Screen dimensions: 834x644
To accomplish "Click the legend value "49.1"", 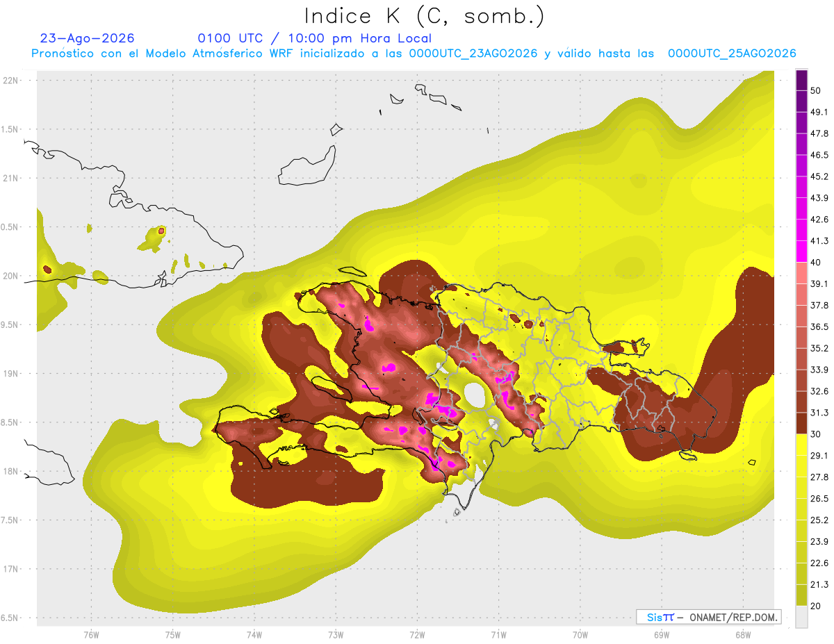I will (819, 112).
